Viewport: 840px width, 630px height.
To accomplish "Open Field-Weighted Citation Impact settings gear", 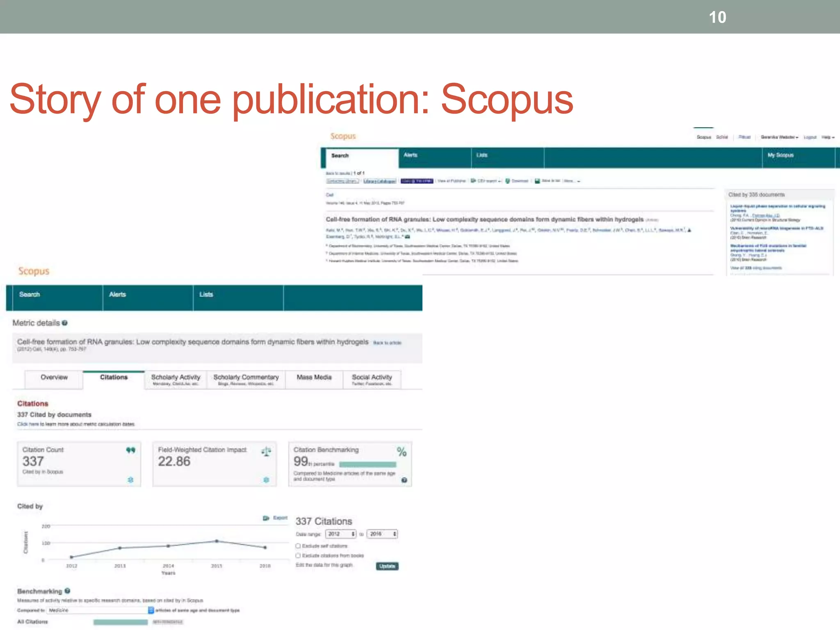I will [266, 480].
